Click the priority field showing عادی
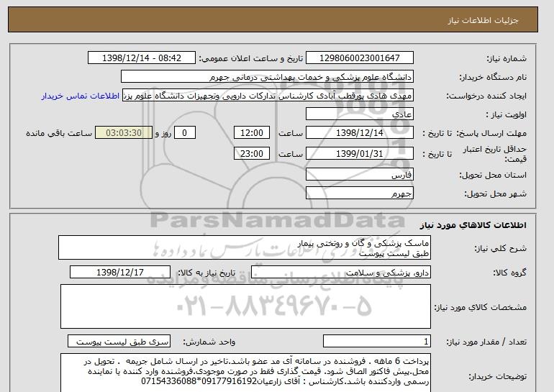This screenshot has width=554, height=392. [x=359, y=114]
